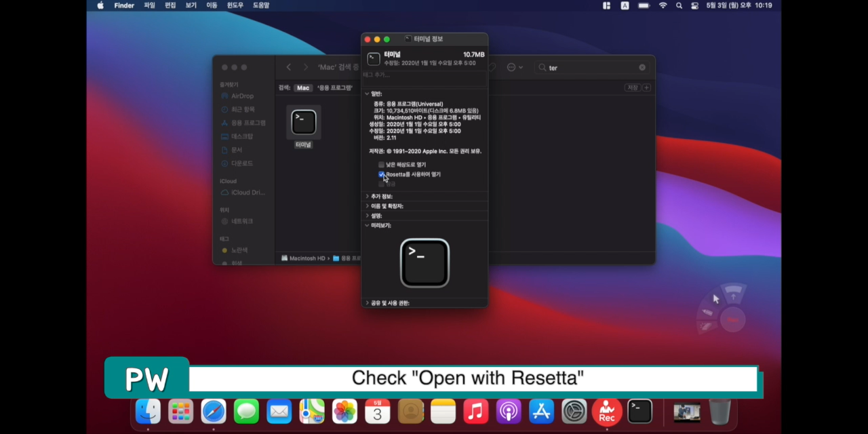The image size is (868, 434).
Task: Go back in Finder window
Action: [x=289, y=67]
